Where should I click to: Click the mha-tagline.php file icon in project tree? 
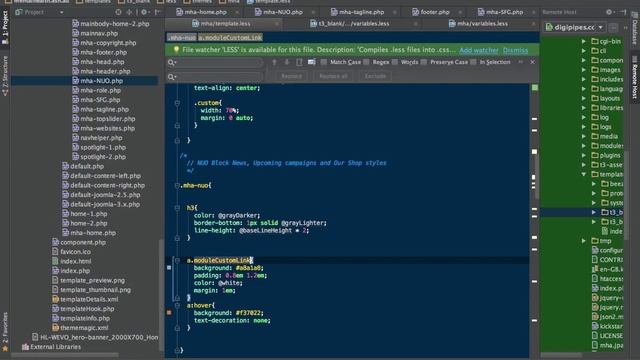[x=76, y=109]
